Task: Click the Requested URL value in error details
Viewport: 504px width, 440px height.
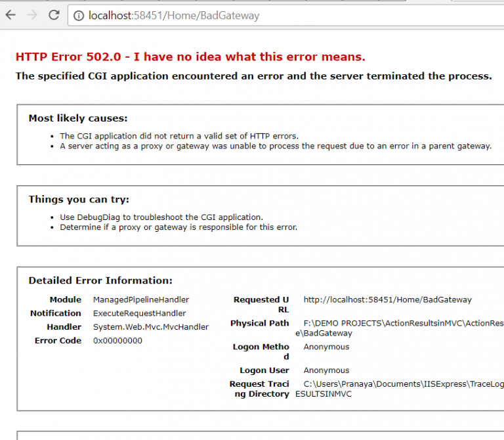Action: (x=387, y=299)
